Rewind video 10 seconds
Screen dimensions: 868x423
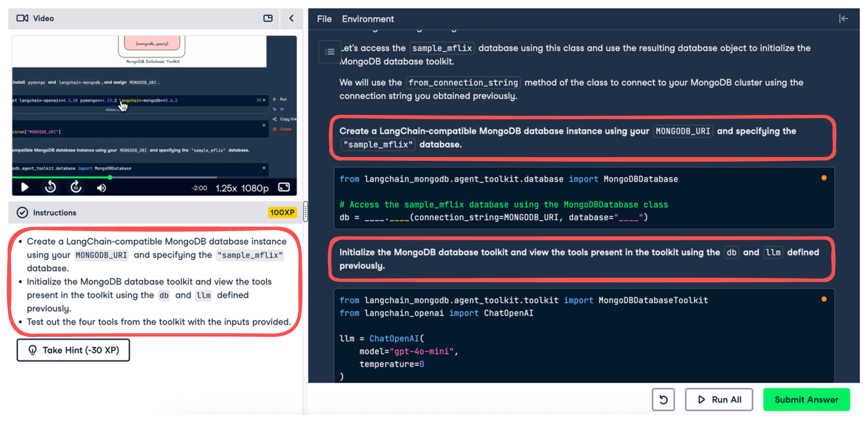tap(50, 187)
